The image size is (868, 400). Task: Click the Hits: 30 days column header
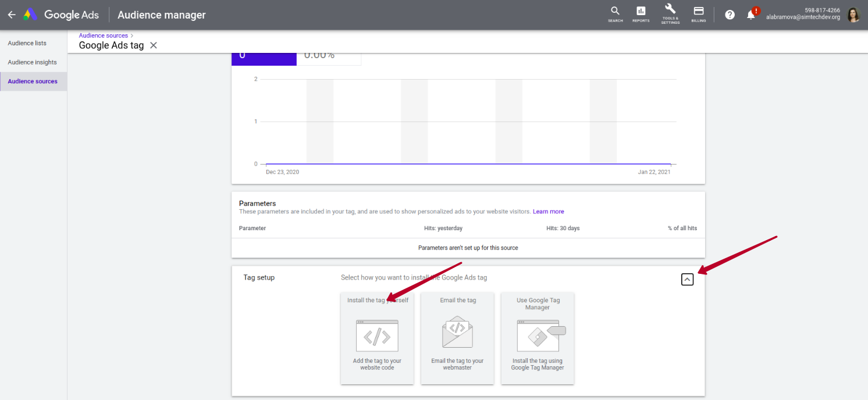(x=563, y=228)
